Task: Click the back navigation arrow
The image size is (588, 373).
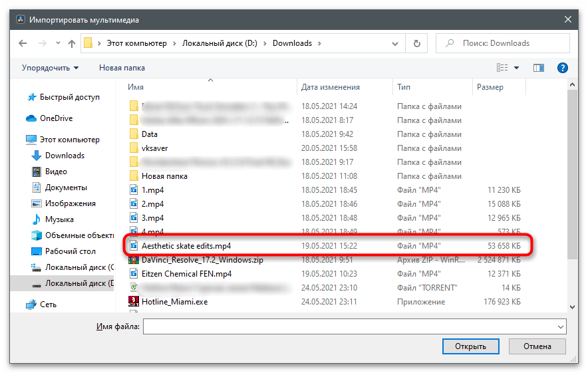Action: pyautogui.click(x=23, y=44)
